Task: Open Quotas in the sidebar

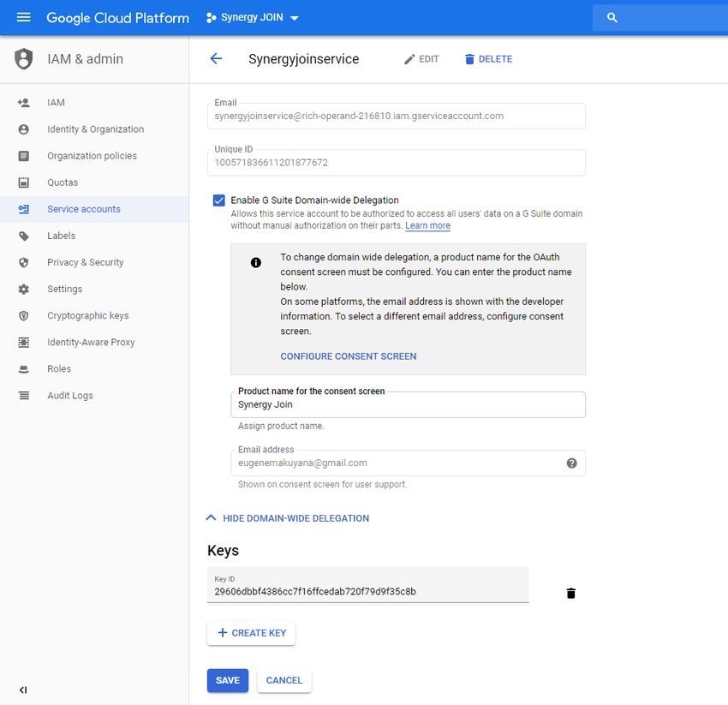Action: coord(94,182)
